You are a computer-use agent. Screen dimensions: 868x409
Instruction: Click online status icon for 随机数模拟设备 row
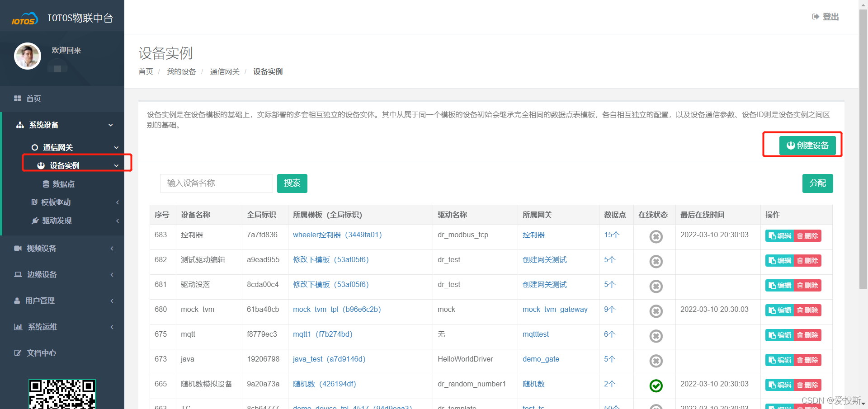tap(656, 386)
